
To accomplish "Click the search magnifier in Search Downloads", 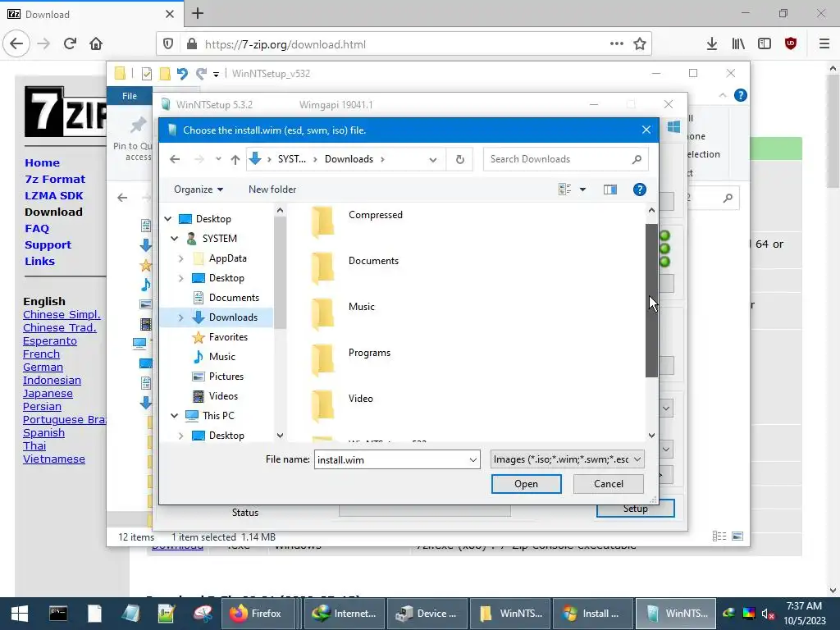I will [637, 159].
